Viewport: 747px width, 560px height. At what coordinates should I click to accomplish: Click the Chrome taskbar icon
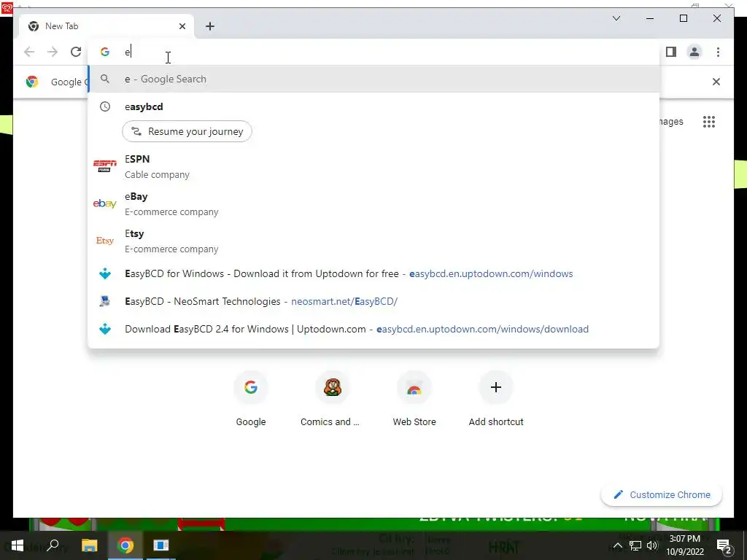(x=125, y=545)
